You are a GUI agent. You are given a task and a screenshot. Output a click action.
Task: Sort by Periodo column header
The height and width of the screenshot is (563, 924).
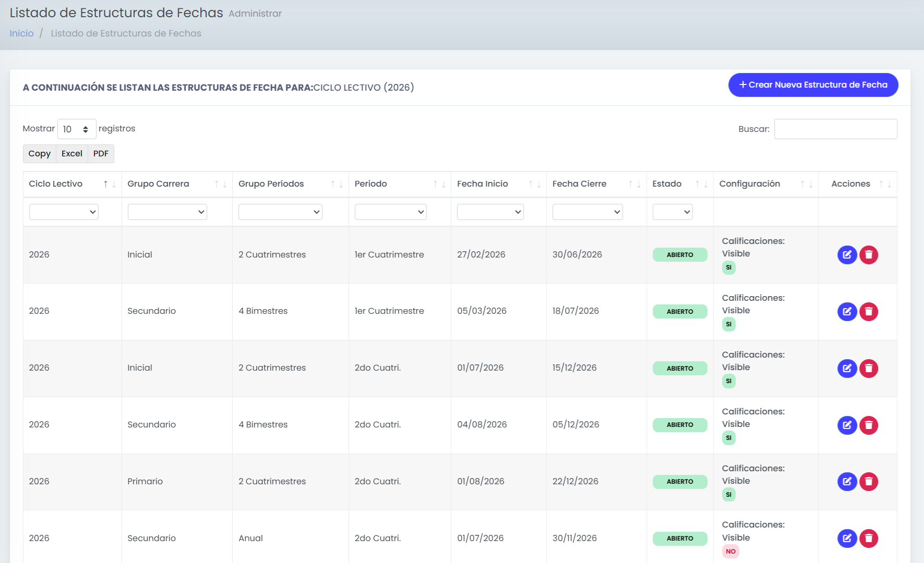400,184
